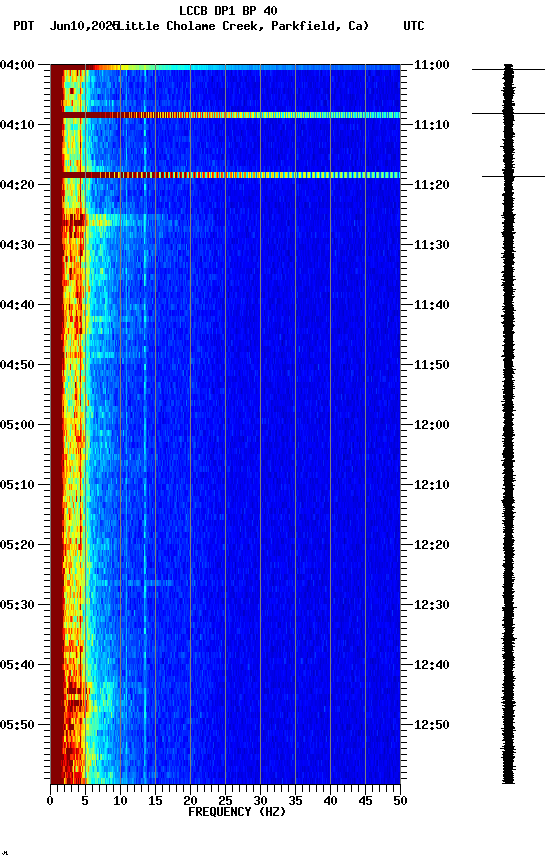This screenshot has height=864, width=552.
Task: Click the 'FREQUENCY (HZ)' axis label
Action: [x=237, y=812]
